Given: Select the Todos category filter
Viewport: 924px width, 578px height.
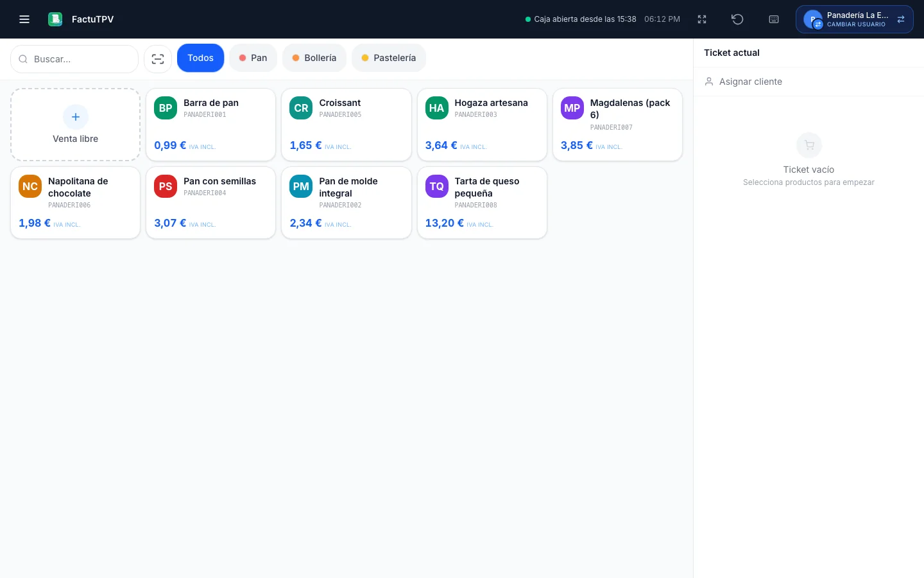Looking at the screenshot, I should tap(201, 58).
